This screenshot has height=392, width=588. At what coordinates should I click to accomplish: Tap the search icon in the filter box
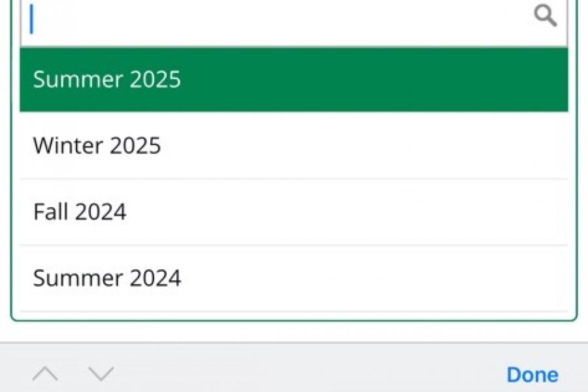[546, 16]
